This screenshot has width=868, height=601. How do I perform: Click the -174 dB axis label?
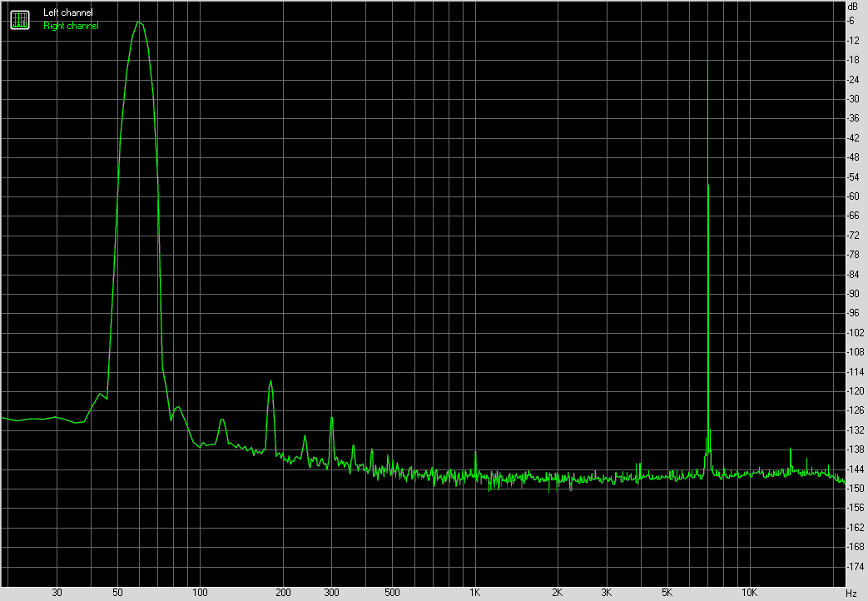[856, 566]
